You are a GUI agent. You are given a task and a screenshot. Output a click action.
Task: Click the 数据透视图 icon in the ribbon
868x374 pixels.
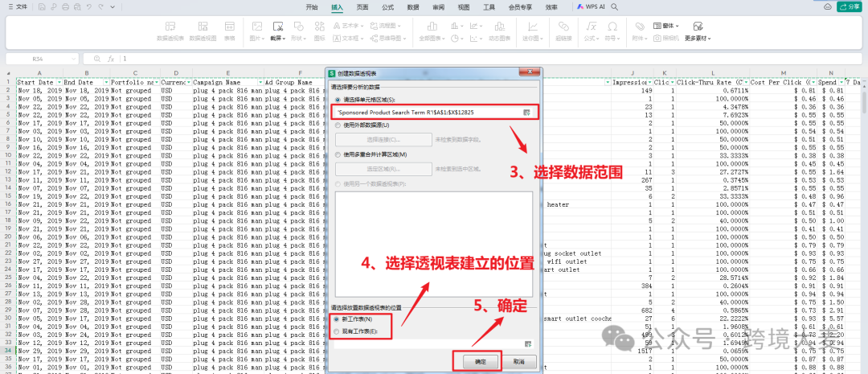[x=203, y=26]
